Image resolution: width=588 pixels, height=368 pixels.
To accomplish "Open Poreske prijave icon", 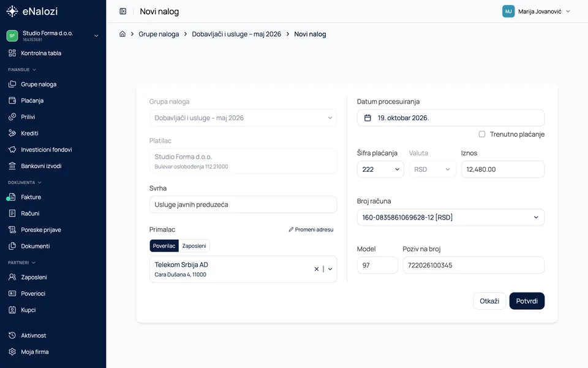I will (12, 230).
